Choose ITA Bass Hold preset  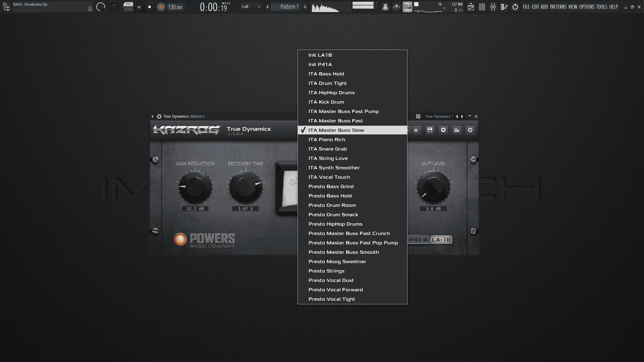tap(353, 74)
